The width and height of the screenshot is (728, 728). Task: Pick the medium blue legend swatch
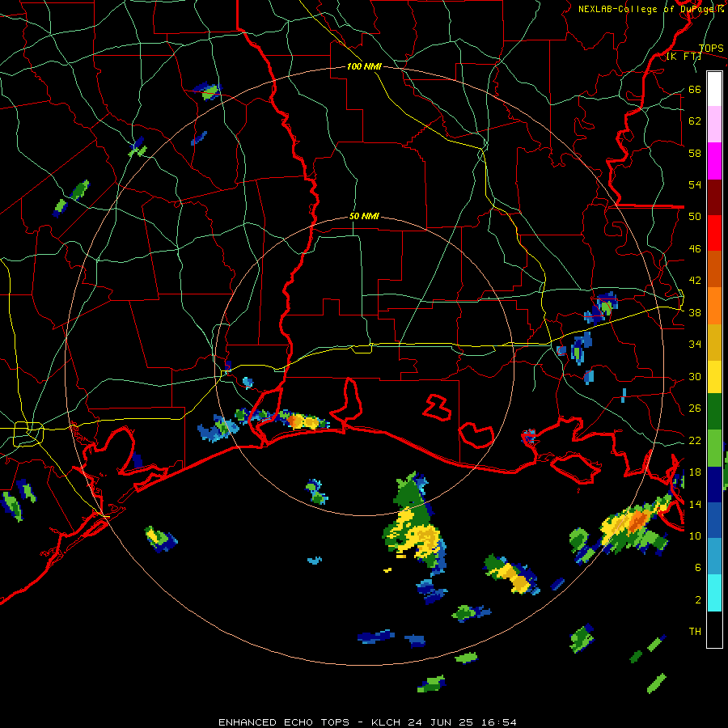(714, 520)
